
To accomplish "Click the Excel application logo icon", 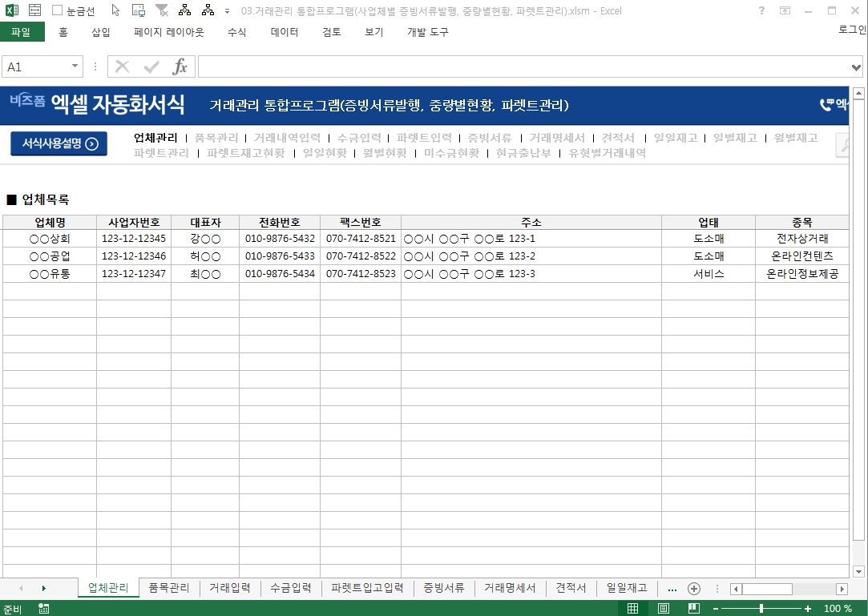I will (x=11, y=10).
